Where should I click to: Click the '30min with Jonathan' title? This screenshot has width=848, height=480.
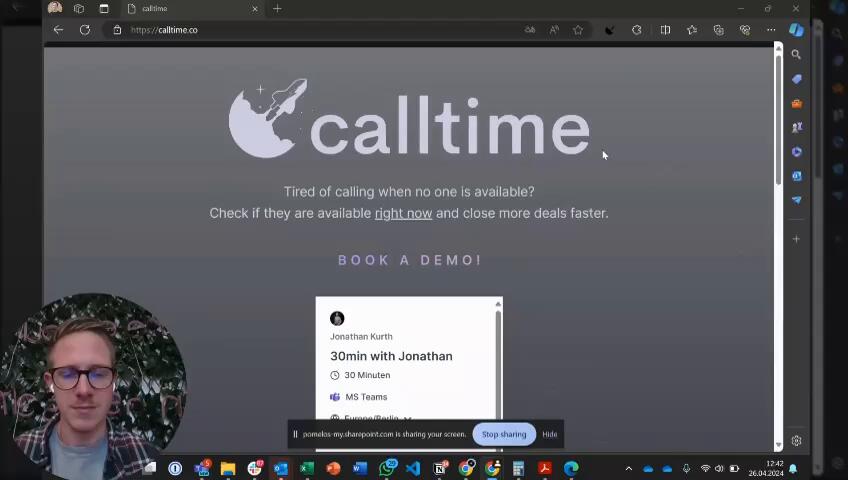[x=391, y=356]
